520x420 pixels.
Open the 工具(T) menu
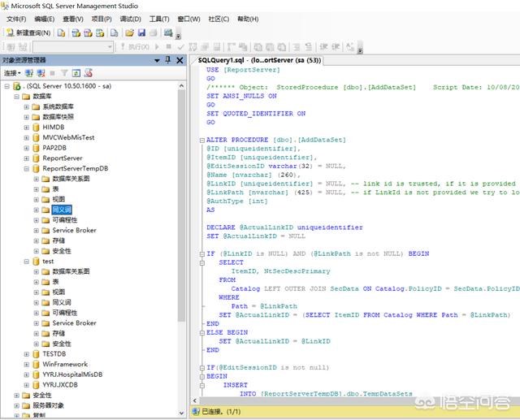159,19
